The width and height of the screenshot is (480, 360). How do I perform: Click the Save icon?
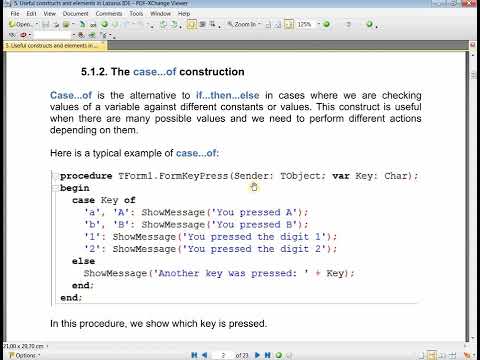pyautogui.click(x=46, y=24)
